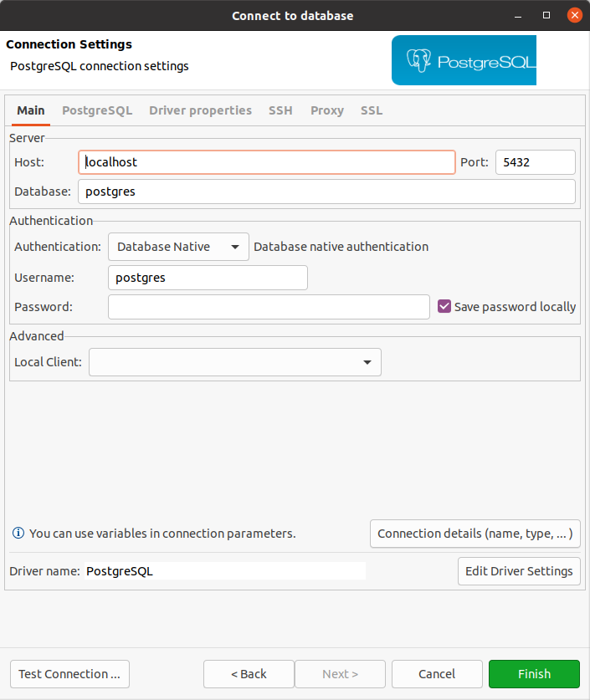Focus the Password input field
Image resolution: width=590 pixels, height=700 pixels.
click(x=269, y=307)
